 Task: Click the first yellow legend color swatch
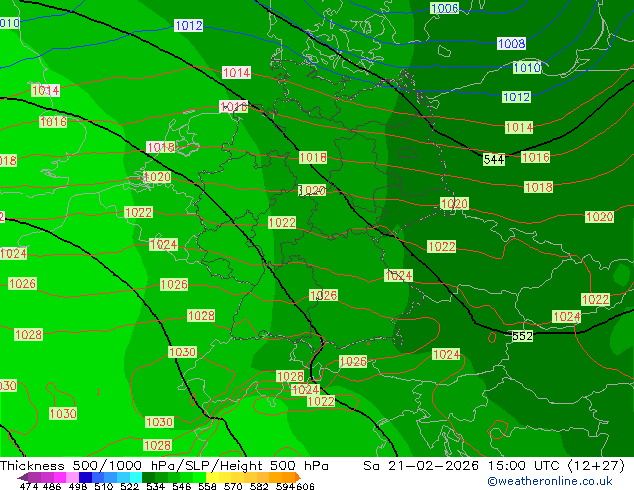(x=212, y=477)
